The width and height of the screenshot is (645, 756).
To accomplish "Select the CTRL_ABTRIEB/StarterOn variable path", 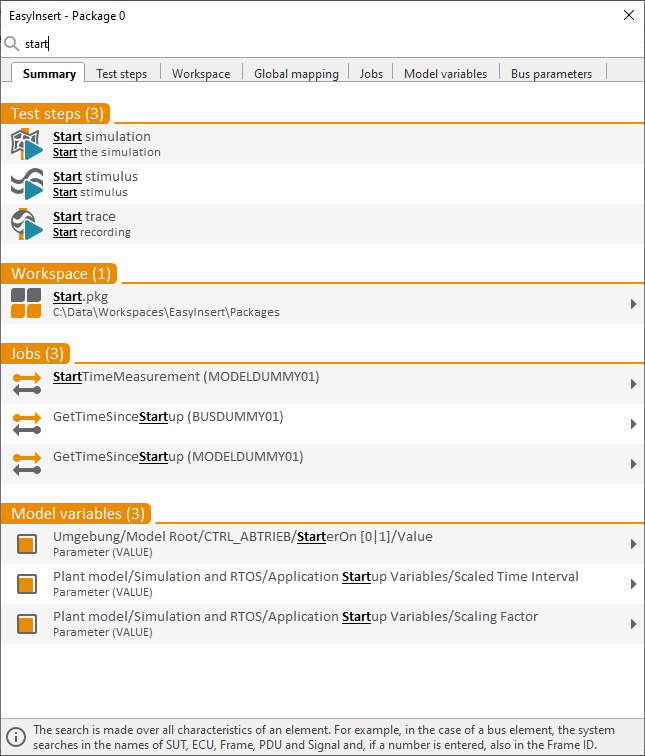I will coord(242,537).
